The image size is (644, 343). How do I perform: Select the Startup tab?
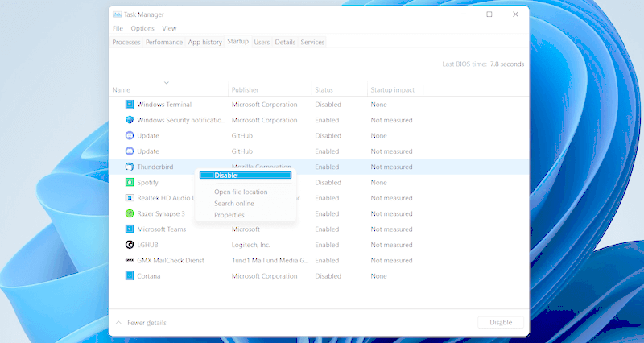click(237, 42)
